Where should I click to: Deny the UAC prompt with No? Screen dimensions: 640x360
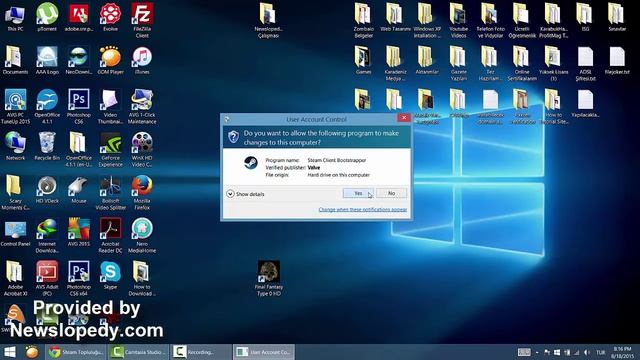tap(391, 193)
